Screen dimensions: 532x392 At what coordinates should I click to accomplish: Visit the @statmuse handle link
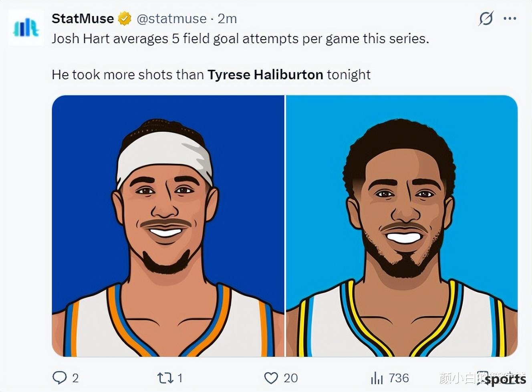point(171,18)
